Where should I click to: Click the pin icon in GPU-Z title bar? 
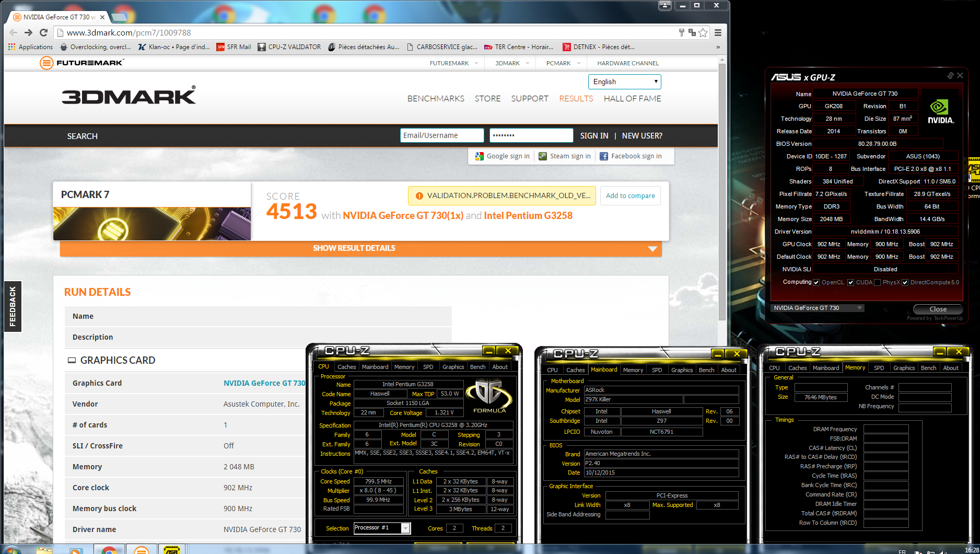click(x=950, y=76)
